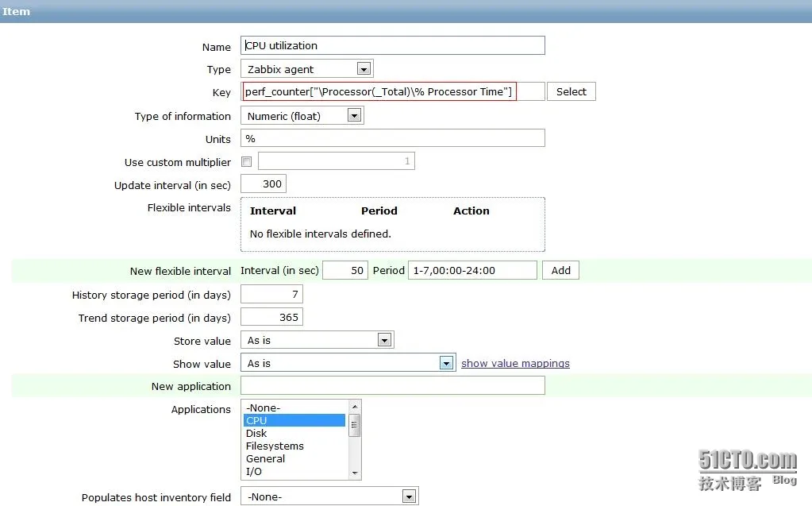Click the Applications list scroll up arrow
This screenshot has width=812, height=506.
tap(355, 407)
